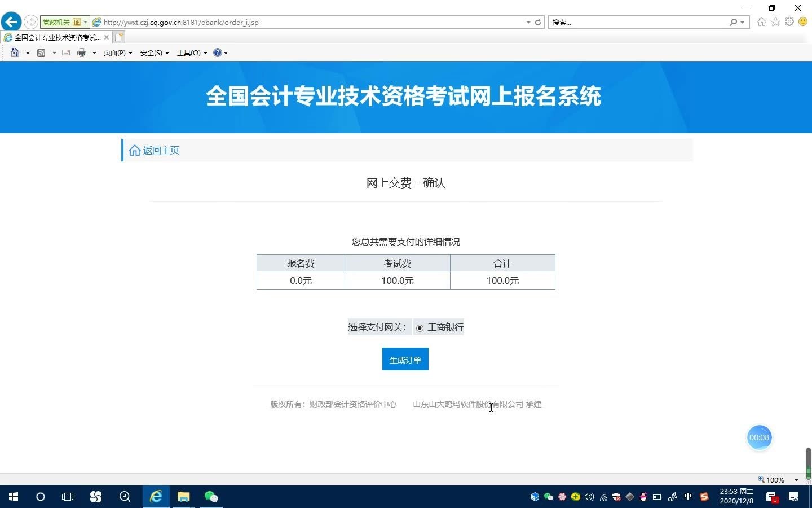812x508 pixels.
Task: Click the volume speaker tray icon
Action: click(589, 497)
